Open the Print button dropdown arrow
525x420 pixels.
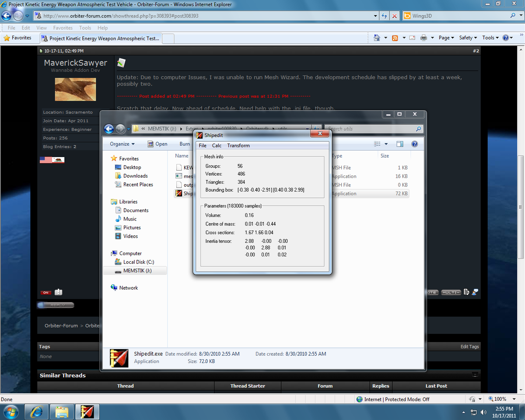point(432,38)
